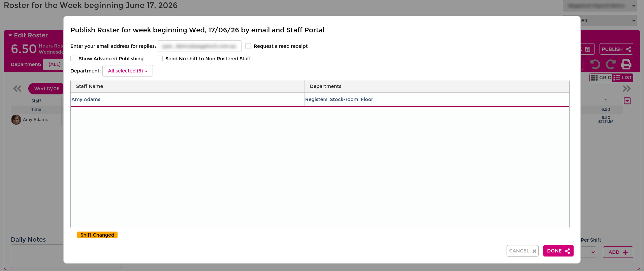Screen dimensions: 644x271
Task: Tick Show Advanced Publishing checkbox
Action: (73, 59)
